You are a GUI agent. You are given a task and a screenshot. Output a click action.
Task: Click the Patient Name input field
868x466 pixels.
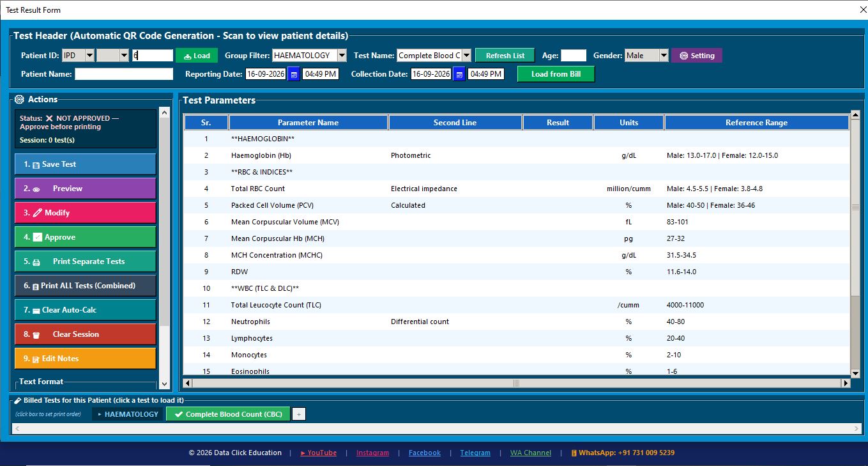(124, 74)
